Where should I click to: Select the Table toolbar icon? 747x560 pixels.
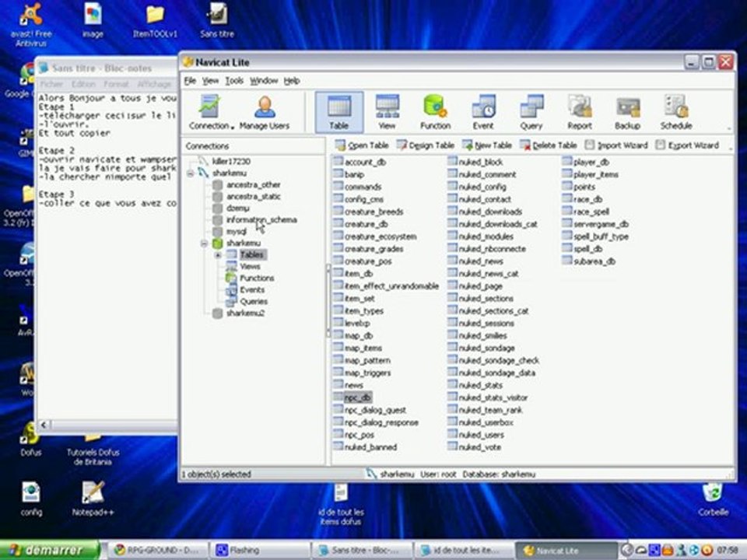[338, 112]
